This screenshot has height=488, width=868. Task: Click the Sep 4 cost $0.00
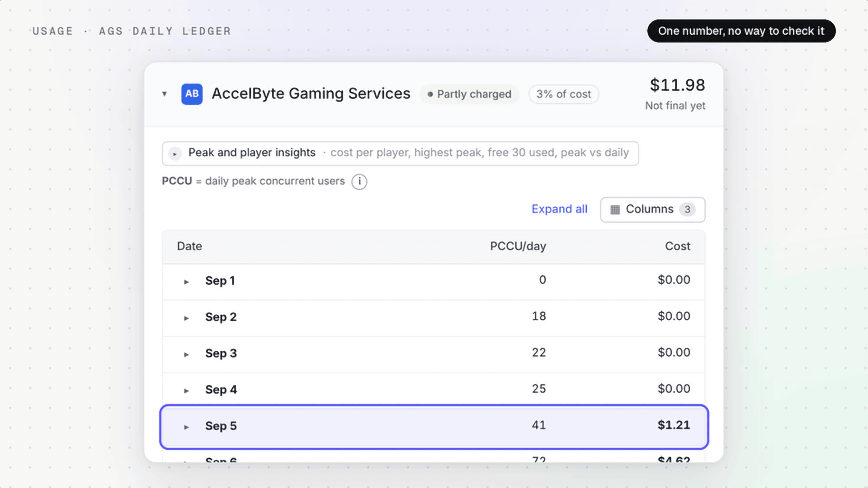(674, 389)
